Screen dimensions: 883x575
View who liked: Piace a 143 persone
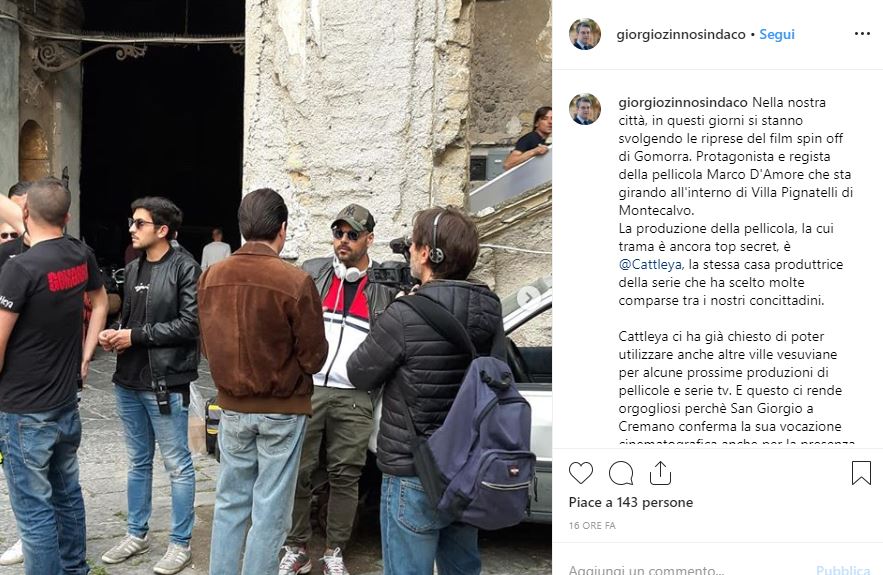point(631,502)
